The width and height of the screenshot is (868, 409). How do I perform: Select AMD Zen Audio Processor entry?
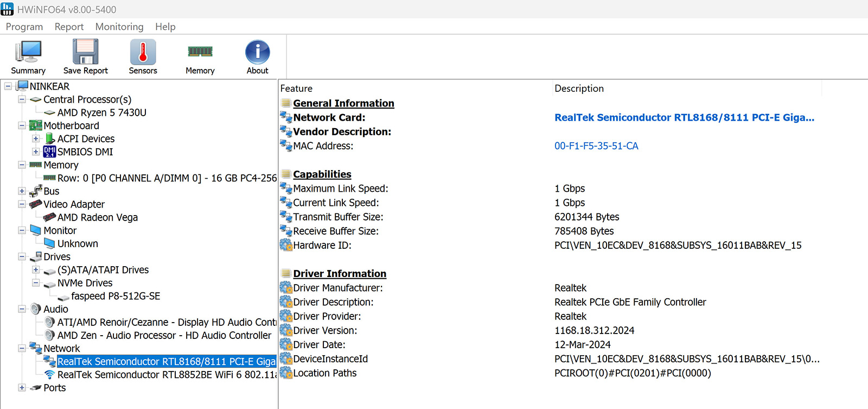(164, 335)
